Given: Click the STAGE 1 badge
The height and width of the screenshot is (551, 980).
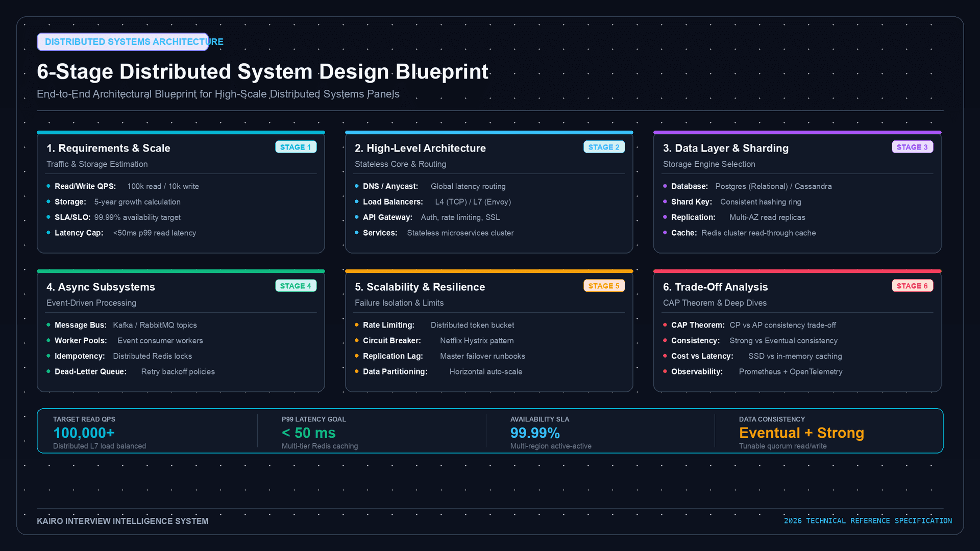Looking at the screenshot, I should (x=296, y=147).
